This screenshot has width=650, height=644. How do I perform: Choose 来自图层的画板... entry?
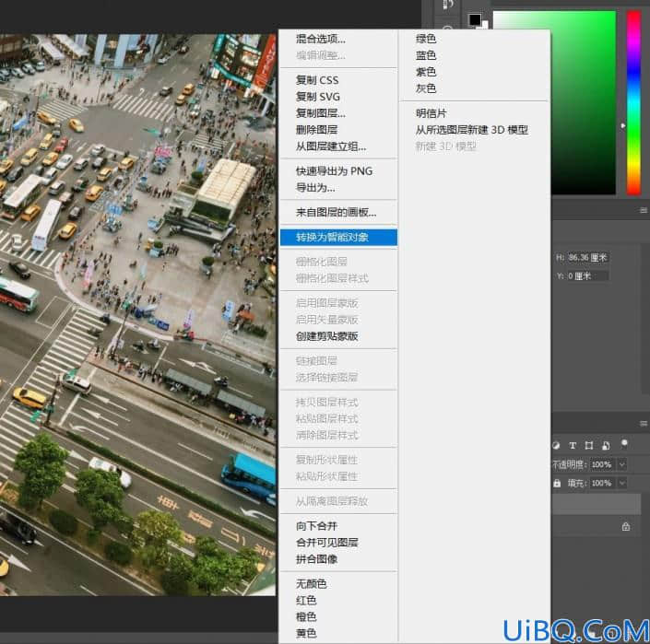338,213
